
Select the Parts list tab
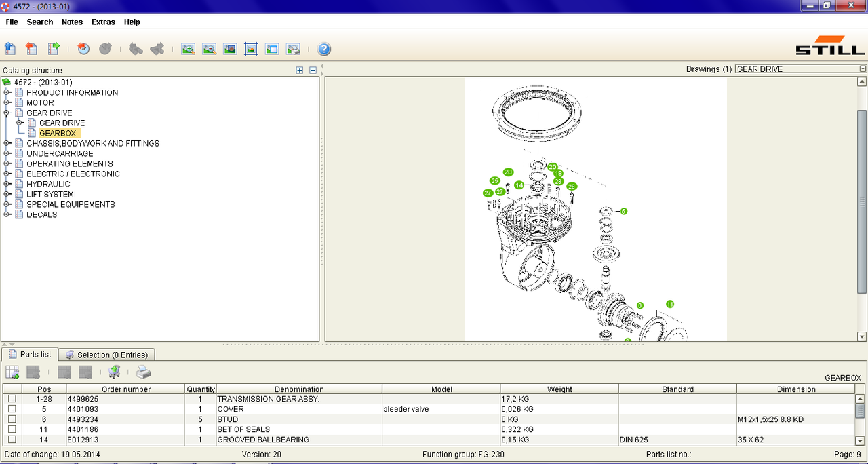pos(29,354)
